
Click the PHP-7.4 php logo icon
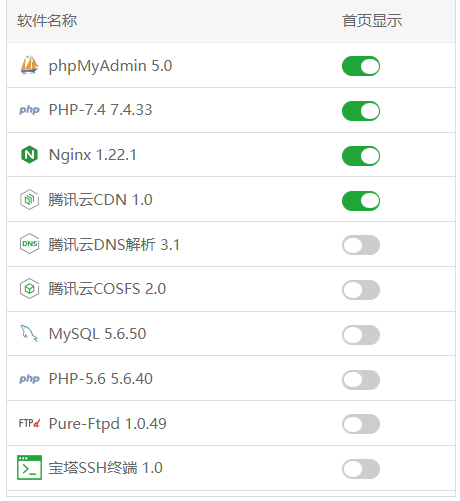pos(29,110)
